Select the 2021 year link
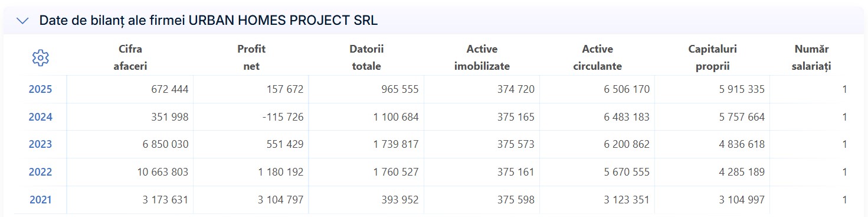 coord(40,200)
